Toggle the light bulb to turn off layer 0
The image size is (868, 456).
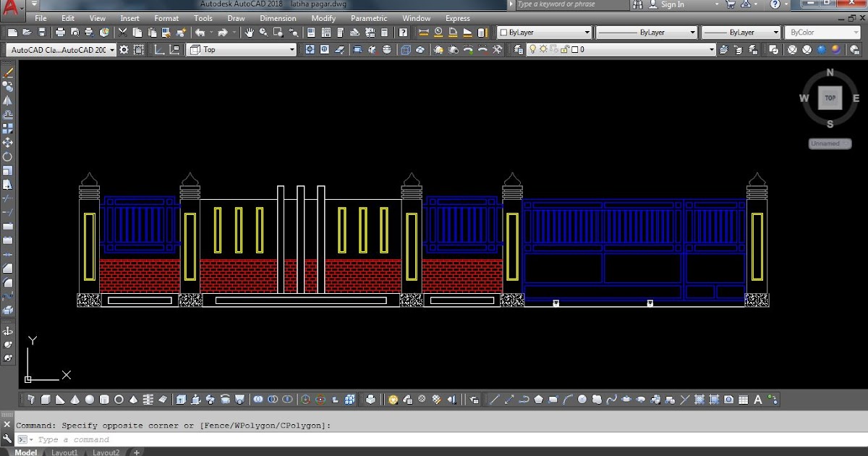tap(533, 49)
